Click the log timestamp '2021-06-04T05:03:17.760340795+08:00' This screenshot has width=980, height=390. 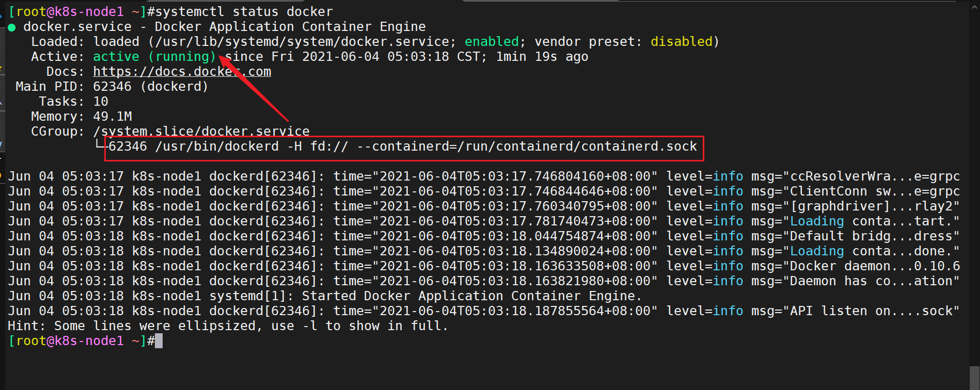pyautogui.click(x=515, y=206)
